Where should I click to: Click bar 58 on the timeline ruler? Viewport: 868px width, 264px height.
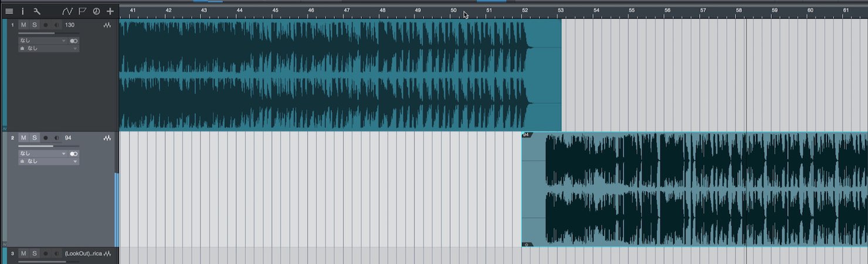[738, 11]
